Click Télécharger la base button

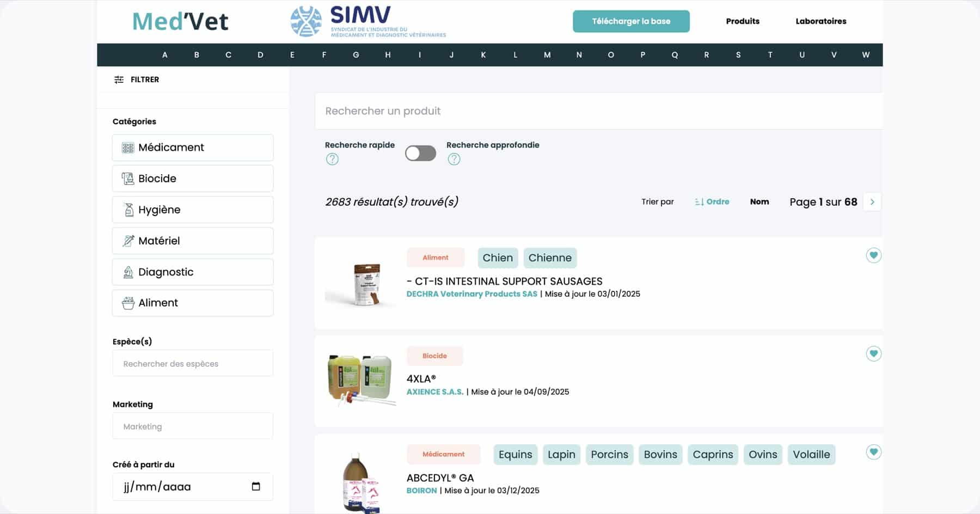coord(631,21)
